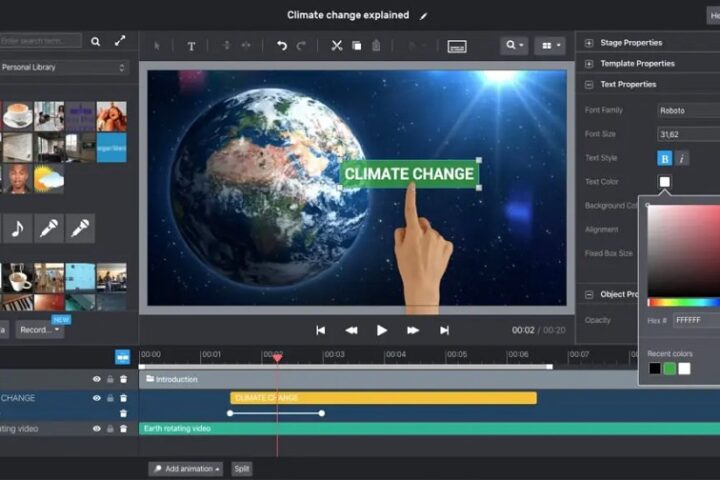Click the 00:05 mark on timeline ruler
The height and width of the screenshot is (480, 720).
coord(456,355)
